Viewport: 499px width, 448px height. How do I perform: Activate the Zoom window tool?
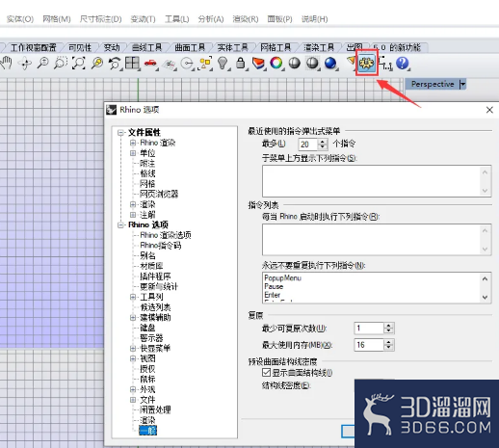click(x=61, y=63)
